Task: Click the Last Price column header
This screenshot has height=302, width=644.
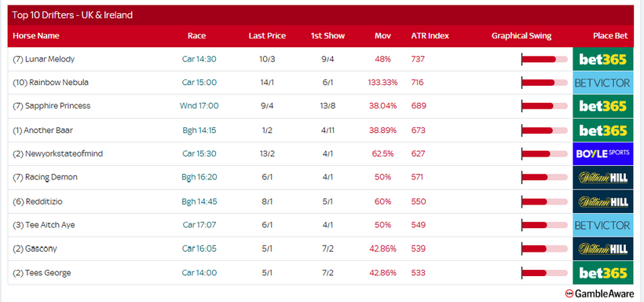Action: point(267,36)
